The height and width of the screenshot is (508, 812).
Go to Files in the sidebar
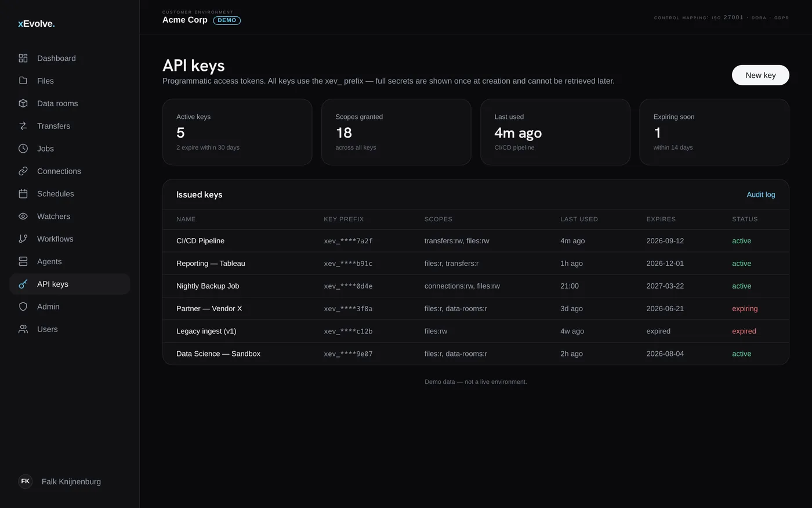pyautogui.click(x=70, y=81)
